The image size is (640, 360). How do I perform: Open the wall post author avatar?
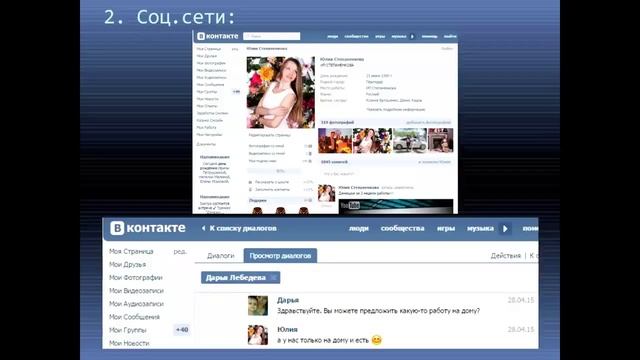click(327, 193)
